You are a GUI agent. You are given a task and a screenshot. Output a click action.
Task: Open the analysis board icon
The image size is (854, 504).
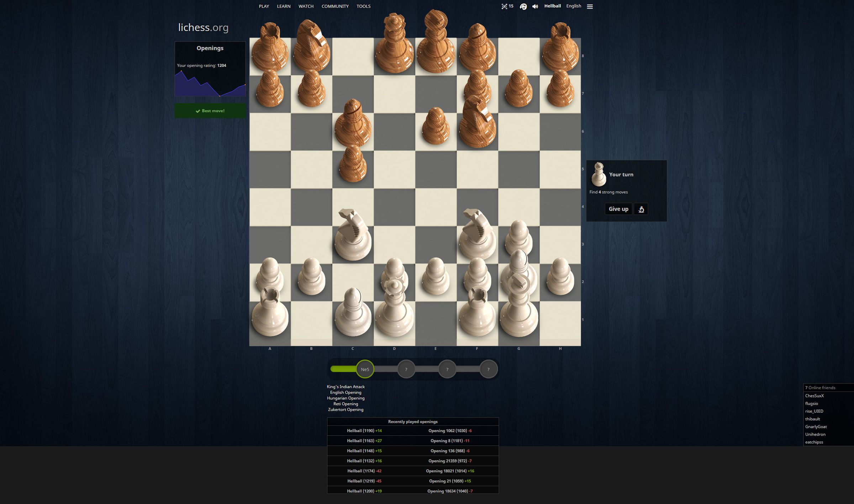click(x=640, y=209)
